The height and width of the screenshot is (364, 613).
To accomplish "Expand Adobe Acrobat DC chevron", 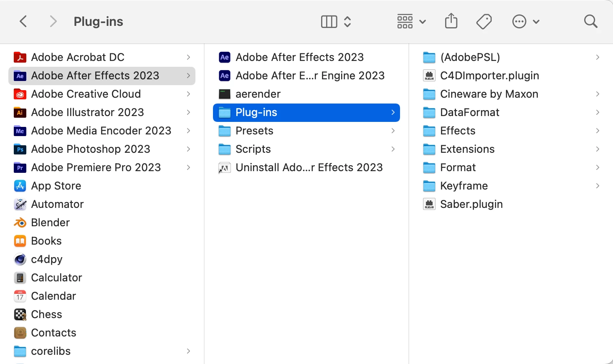I will coord(188,57).
